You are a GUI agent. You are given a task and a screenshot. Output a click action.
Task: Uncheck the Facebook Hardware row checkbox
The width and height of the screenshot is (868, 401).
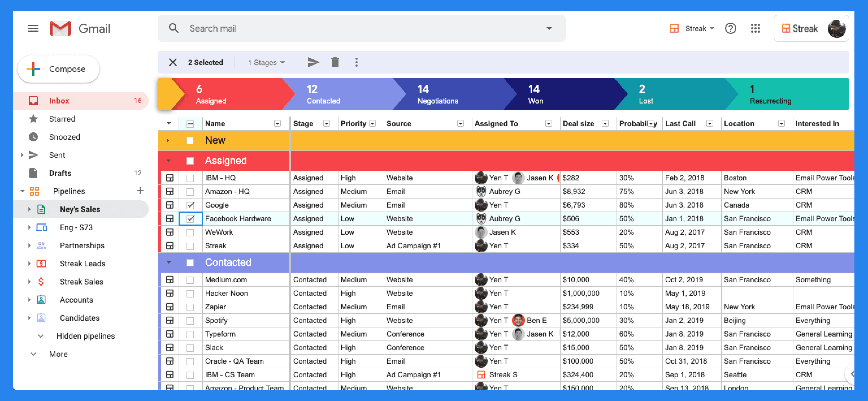(x=190, y=219)
